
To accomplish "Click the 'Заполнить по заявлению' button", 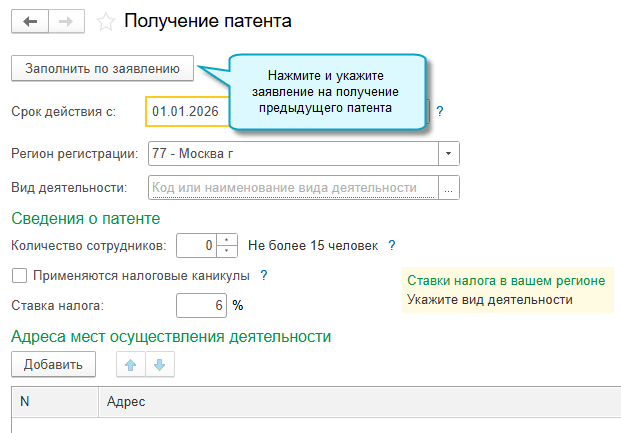I will [x=102, y=67].
